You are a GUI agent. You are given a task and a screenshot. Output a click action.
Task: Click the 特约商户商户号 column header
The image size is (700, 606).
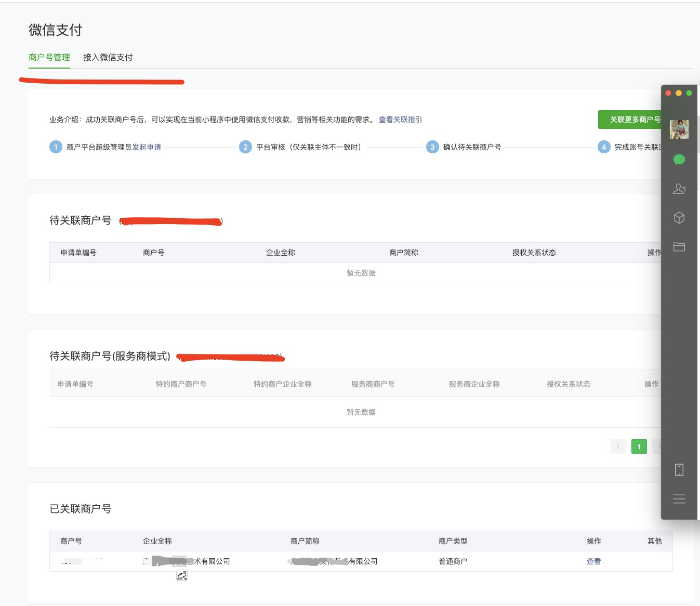(x=181, y=384)
